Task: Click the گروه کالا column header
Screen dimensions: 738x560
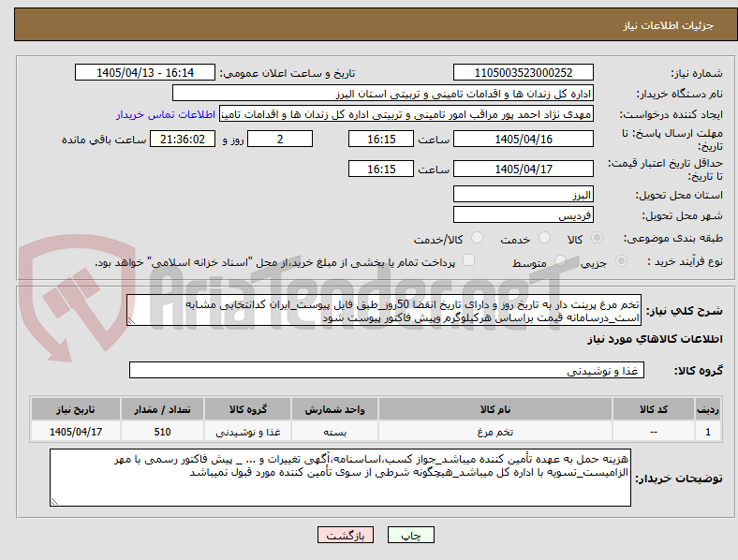Action: pos(247,409)
